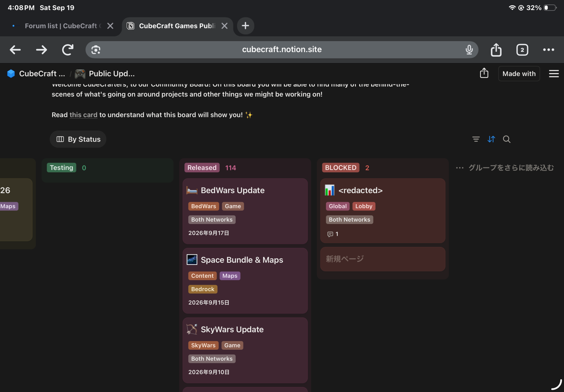Tap the microphone voice search icon
The image size is (564, 392).
point(469,50)
